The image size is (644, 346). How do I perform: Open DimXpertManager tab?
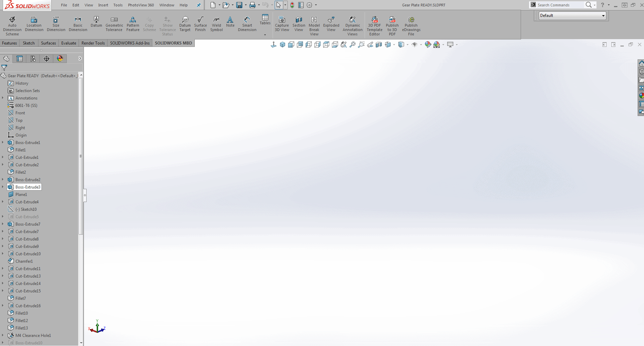[47, 59]
